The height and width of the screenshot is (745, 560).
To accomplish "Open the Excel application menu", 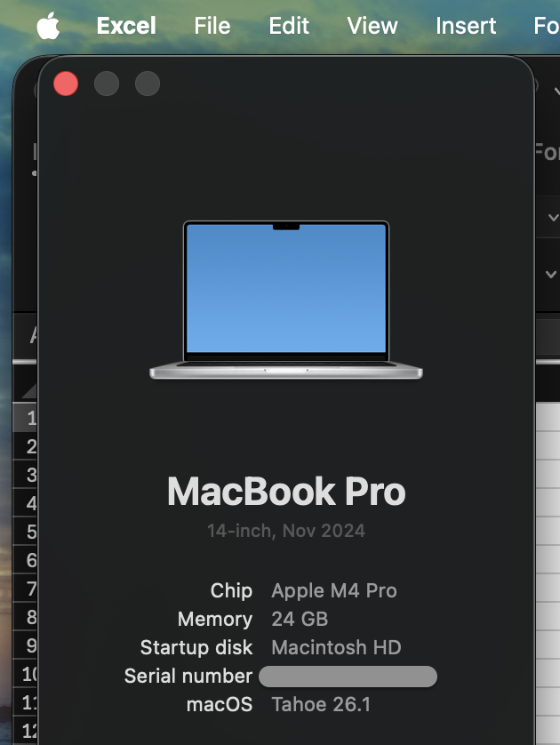I will 126,26.
